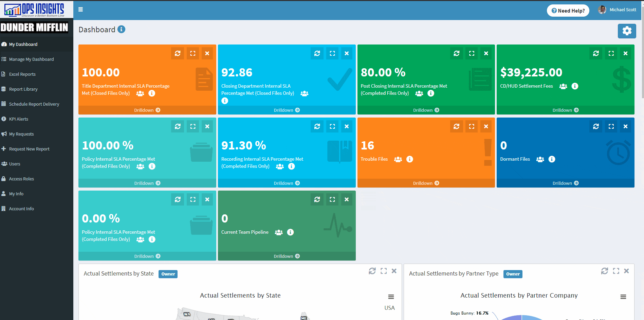
Task: Click the Need Help? button
Action: point(568,11)
